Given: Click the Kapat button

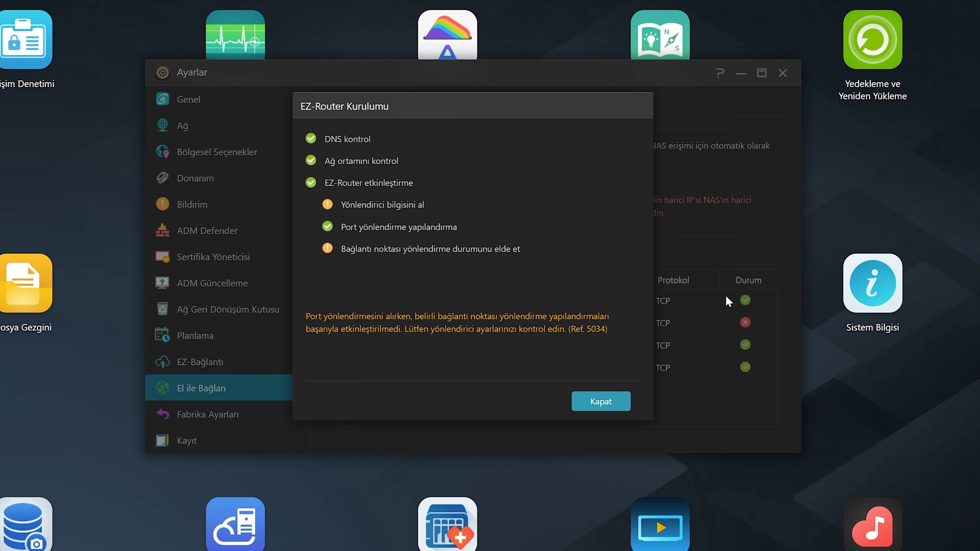Looking at the screenshot, I should coord(601,401).
